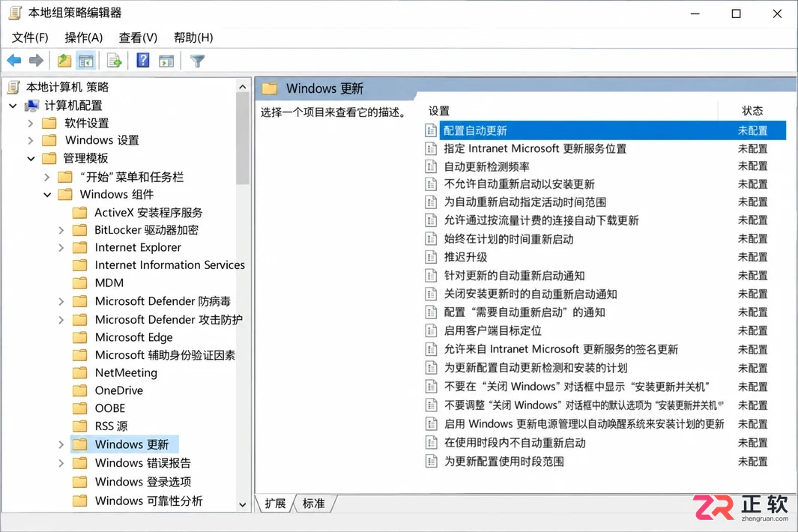Viewport: 798px width, 532px height.
Task: Select Windows 可靠性分析 in tree
Action: pyautogui.click(x=148, y=501)
